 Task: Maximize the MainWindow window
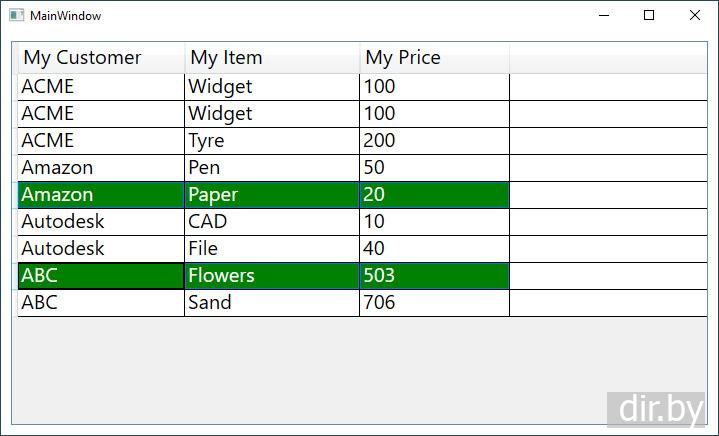[649, 16]
